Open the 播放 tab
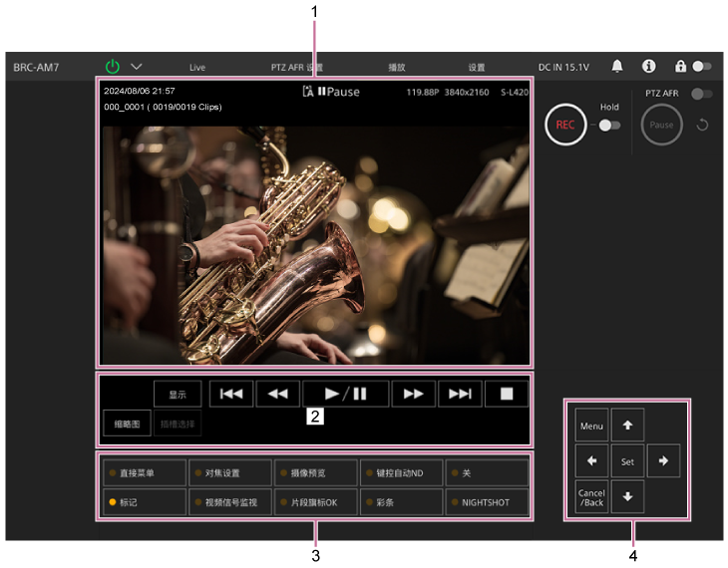Image resolution: width=728 pixels, height=568 pixels. (397, 68)
